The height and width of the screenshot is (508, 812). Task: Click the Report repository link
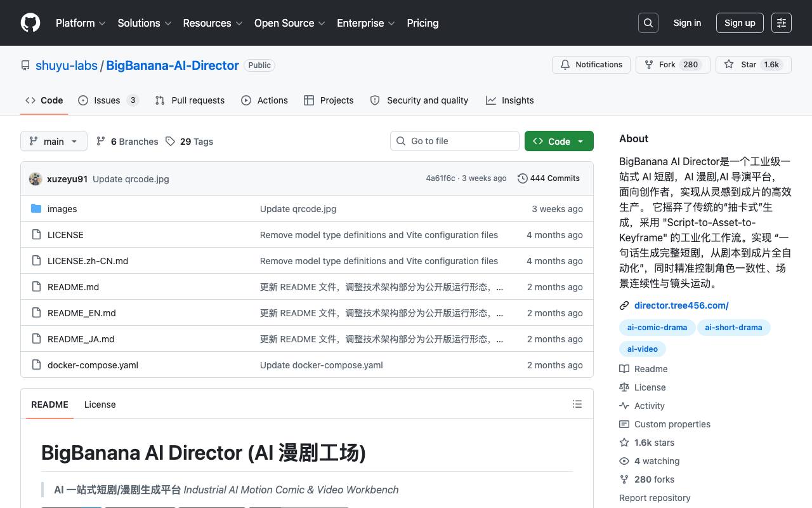point(655,498)
